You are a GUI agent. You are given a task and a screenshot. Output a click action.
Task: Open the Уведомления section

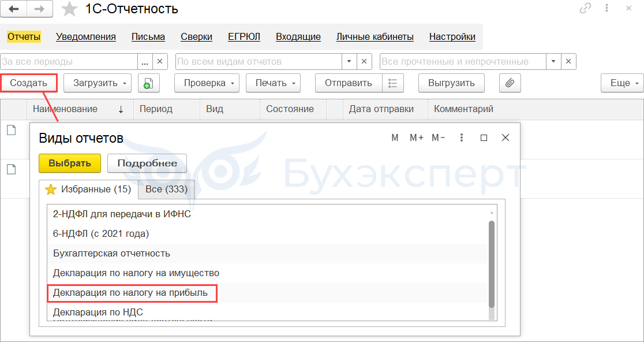pyautogui.click(x=86, y=36)
